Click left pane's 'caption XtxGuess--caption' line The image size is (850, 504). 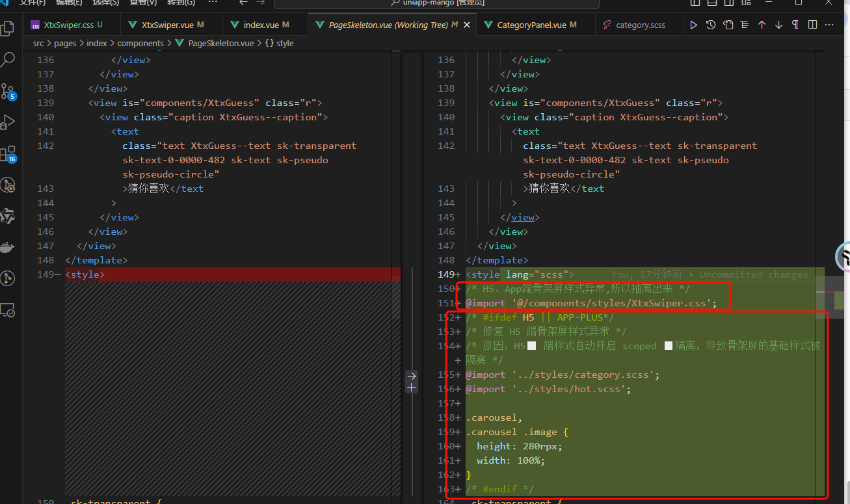coord(214,117)
